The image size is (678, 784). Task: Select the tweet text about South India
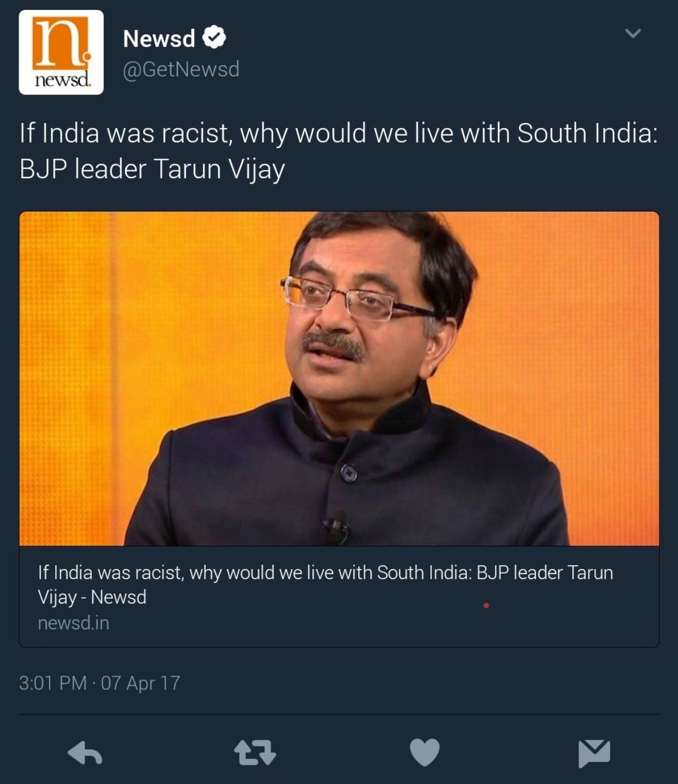(x=338, y=151)
